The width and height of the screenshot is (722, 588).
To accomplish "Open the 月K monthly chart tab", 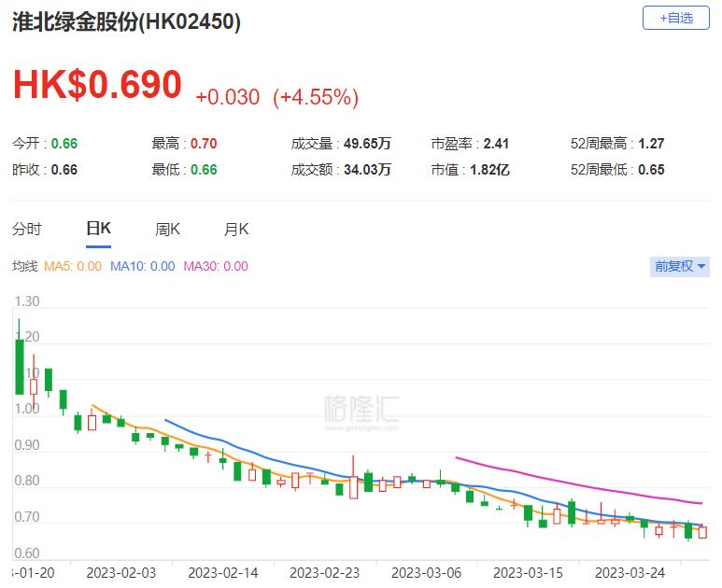I will click(x=236, y=229).
